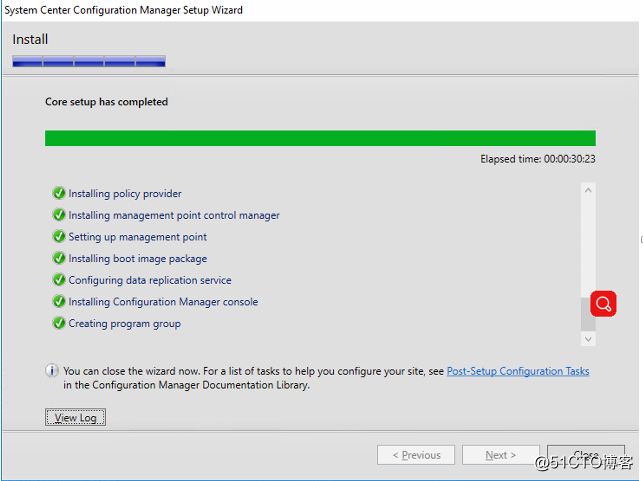This screenshot has height=481, width=643.
Task: Click the Next button
Action: coord(501,455)
